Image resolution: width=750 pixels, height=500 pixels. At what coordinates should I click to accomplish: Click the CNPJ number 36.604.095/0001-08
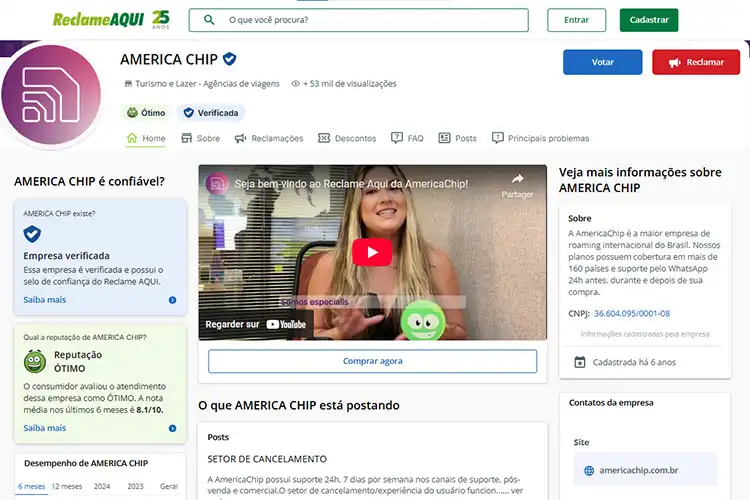click(631, 314)
